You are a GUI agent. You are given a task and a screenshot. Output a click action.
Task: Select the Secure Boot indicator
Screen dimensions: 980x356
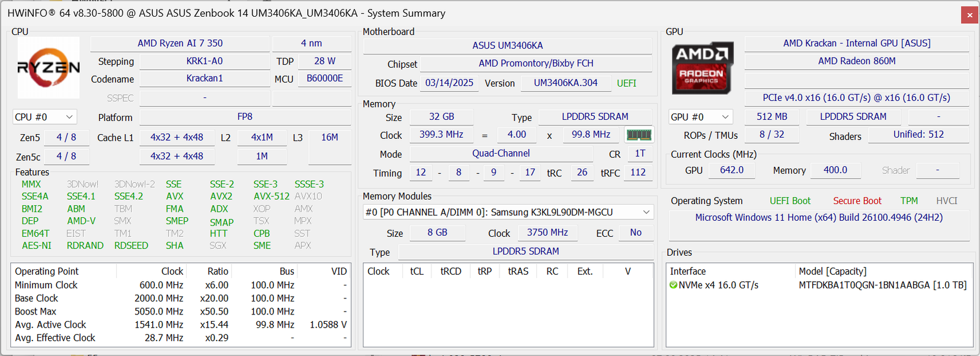[x=857, y=201]
